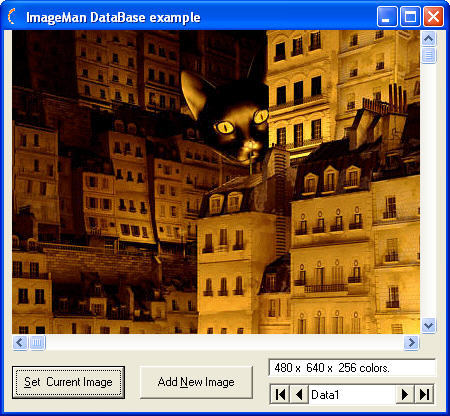Click the Set Current Image button
This screenshot has height=416, width=450.
click(x=68, y=382)
